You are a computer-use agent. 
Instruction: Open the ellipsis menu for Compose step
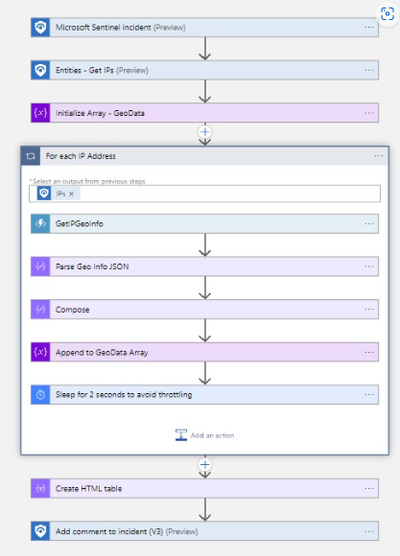369,309
